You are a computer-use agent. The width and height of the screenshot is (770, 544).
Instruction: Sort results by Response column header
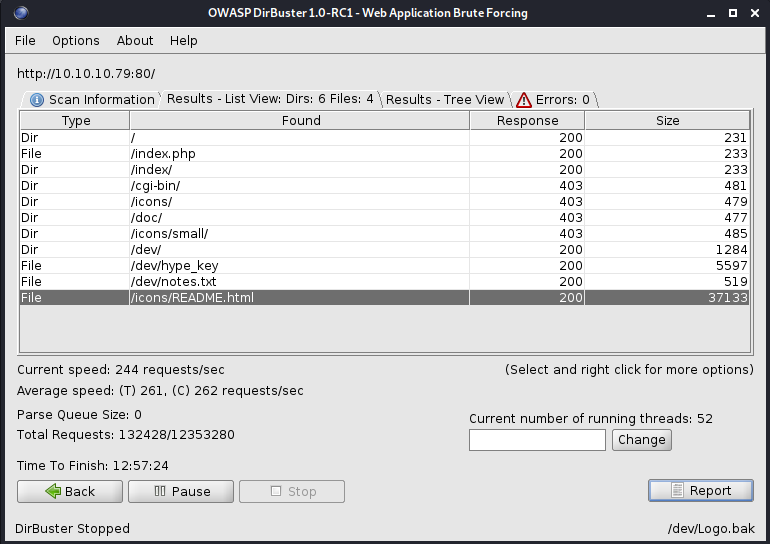pyautogui.click(x=527, y=121)
